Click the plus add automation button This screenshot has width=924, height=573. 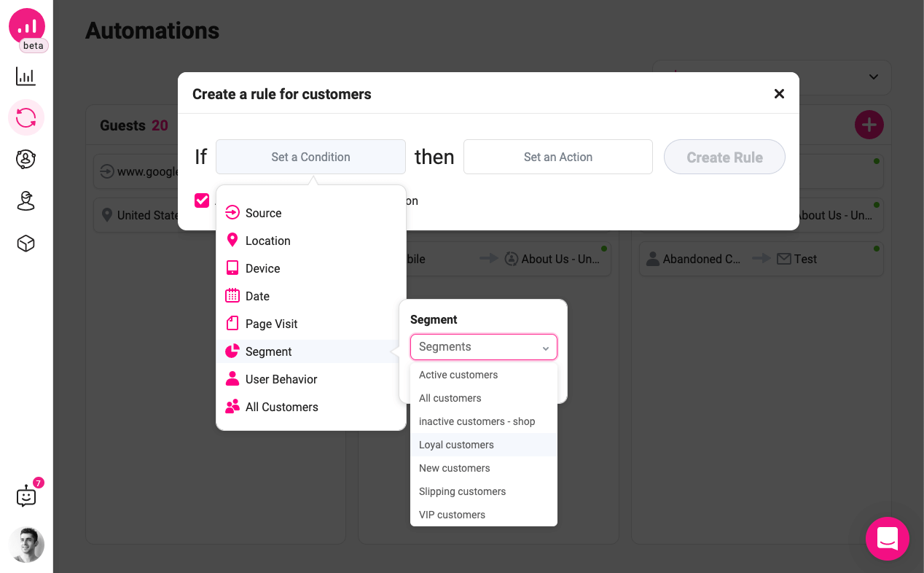(x=869, y=125)
